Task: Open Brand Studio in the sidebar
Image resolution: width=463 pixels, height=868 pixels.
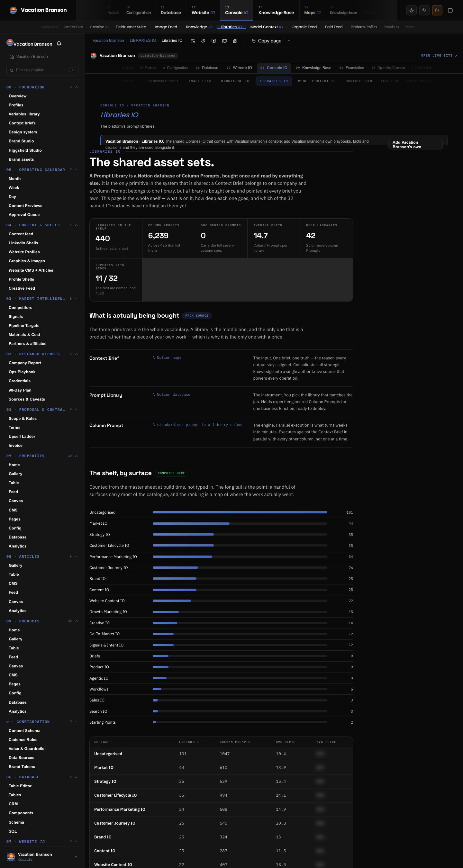Action: (x=21, y=141)
